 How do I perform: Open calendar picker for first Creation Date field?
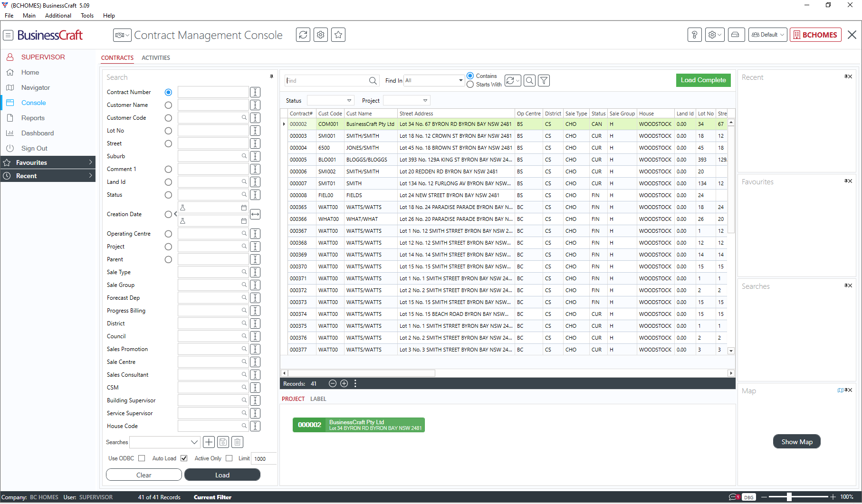coord(244,208)
